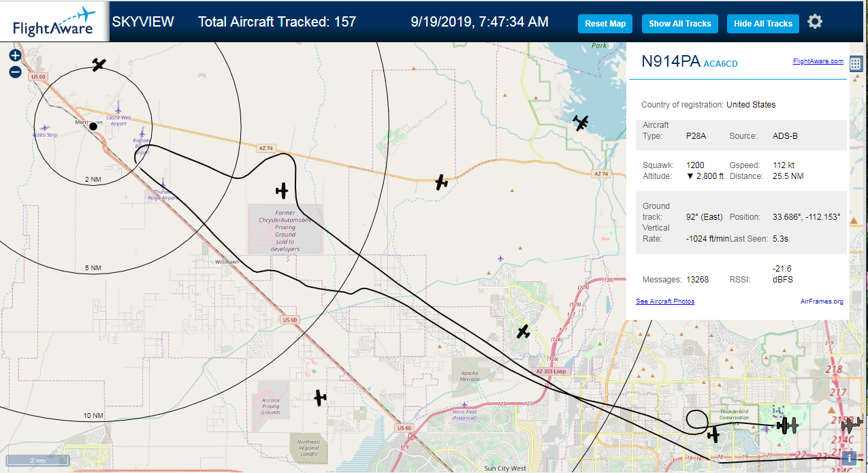Click Northwest Regional Landfill label
868x473 pixels.
click(x=308, y=448)
